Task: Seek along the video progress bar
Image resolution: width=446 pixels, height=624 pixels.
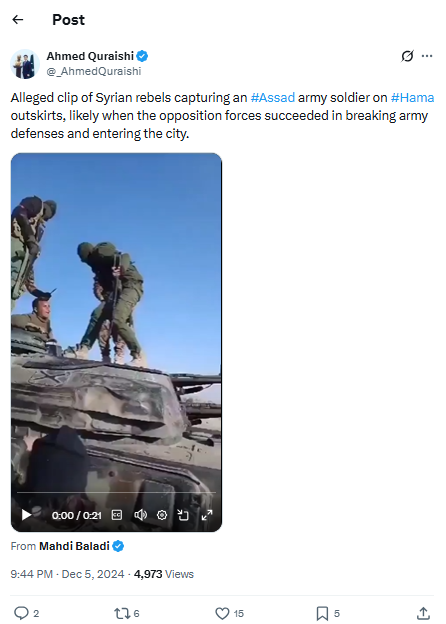Action: tap(116, 493)
